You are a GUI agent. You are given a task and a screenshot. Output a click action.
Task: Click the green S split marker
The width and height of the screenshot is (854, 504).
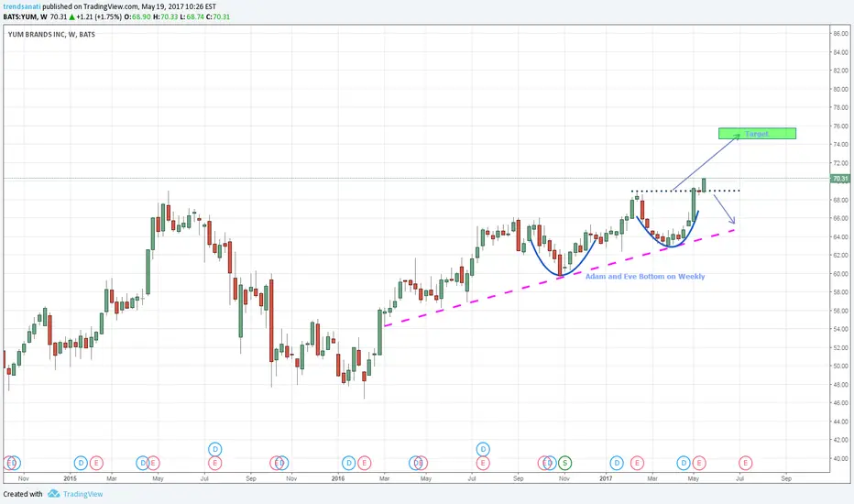point(564,463)
